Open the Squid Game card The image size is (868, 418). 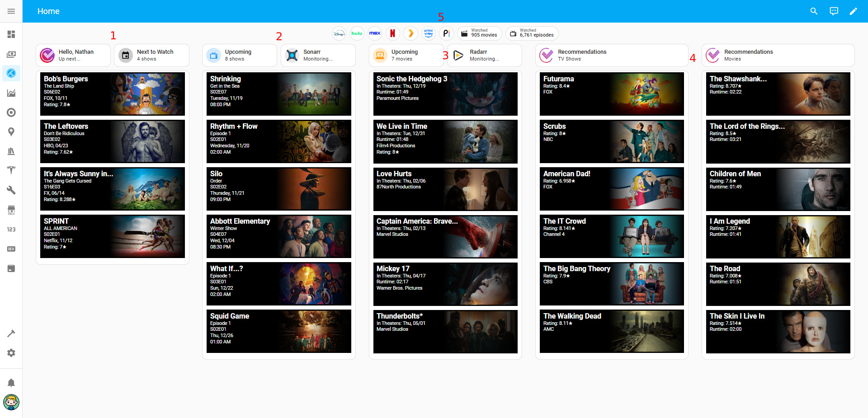pyautogui.click(x=279, y=331)
